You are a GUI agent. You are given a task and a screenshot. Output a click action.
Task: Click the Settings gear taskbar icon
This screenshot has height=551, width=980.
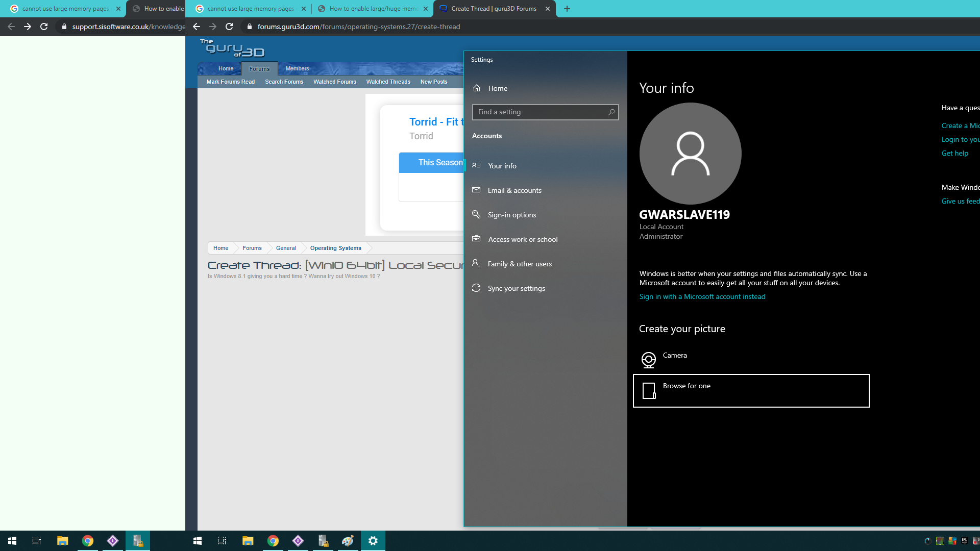point(373,541)
